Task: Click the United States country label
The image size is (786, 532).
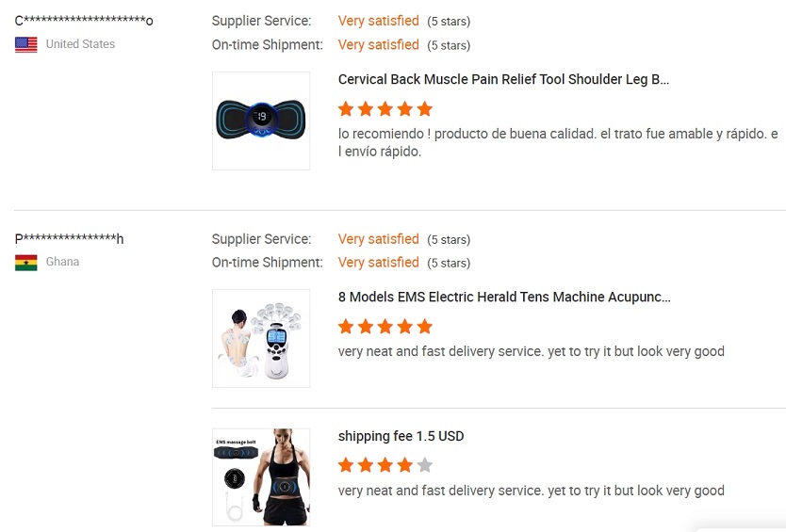Action: pos(80,44)
